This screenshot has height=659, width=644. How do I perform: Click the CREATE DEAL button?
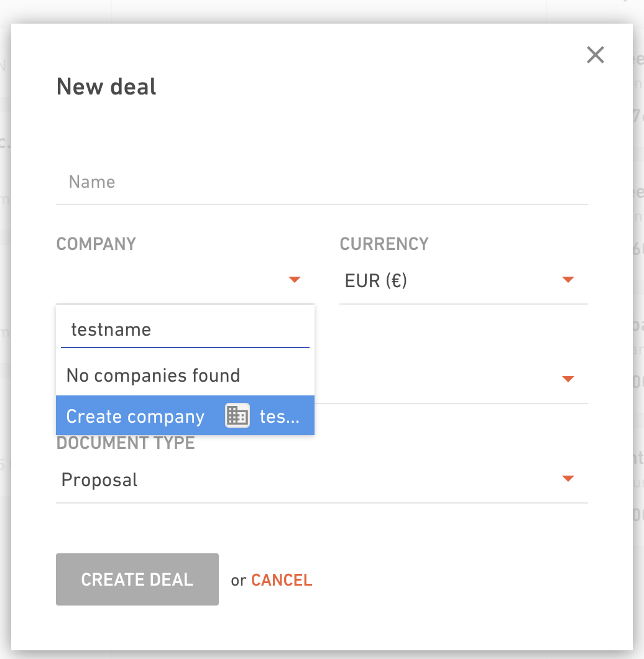(x=137, y=579)
